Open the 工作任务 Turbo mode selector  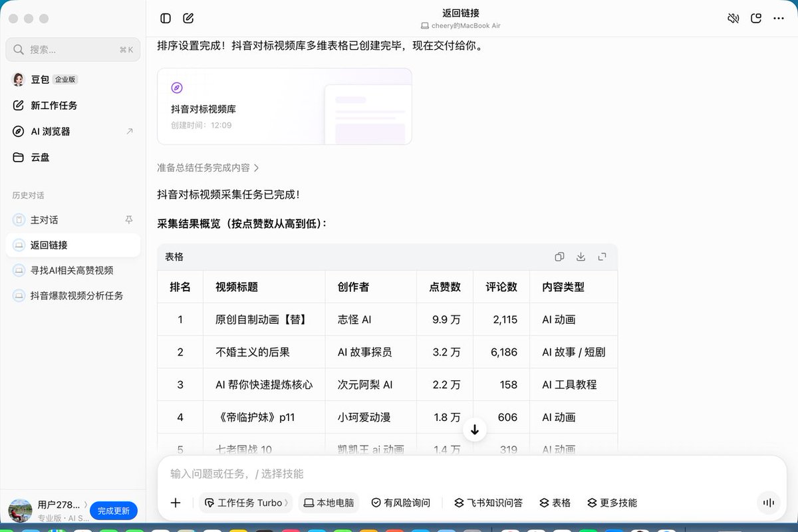click(247, 503)
